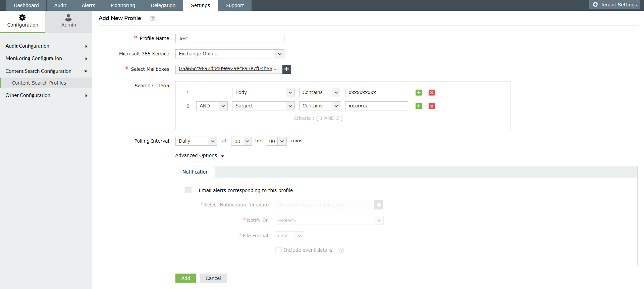644x289 pixels.
Task: Open the Subject field dropdown in row 2
Action: 263,106
